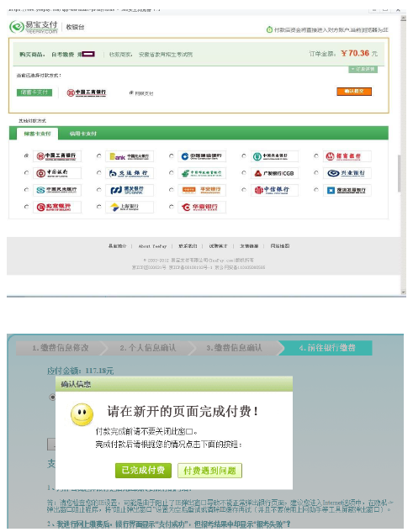Open the About YeePay footer link
413x532 pixels.
(x=152, y=246)
